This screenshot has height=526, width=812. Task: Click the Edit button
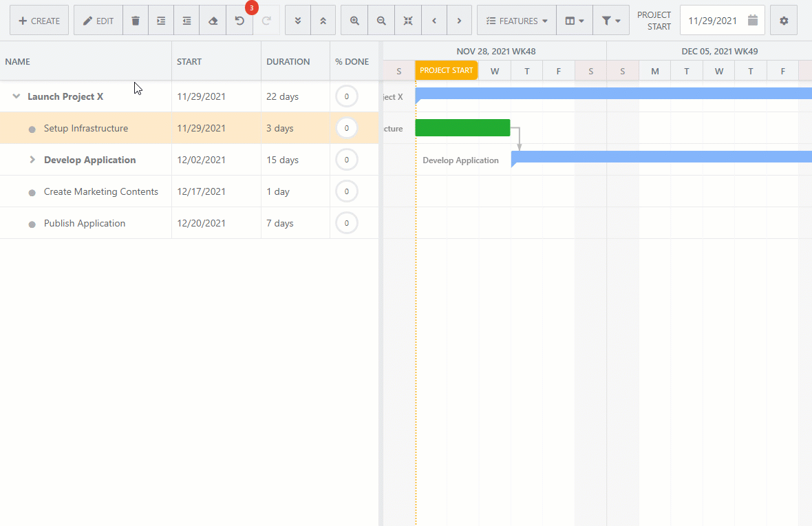pos(98,21)
